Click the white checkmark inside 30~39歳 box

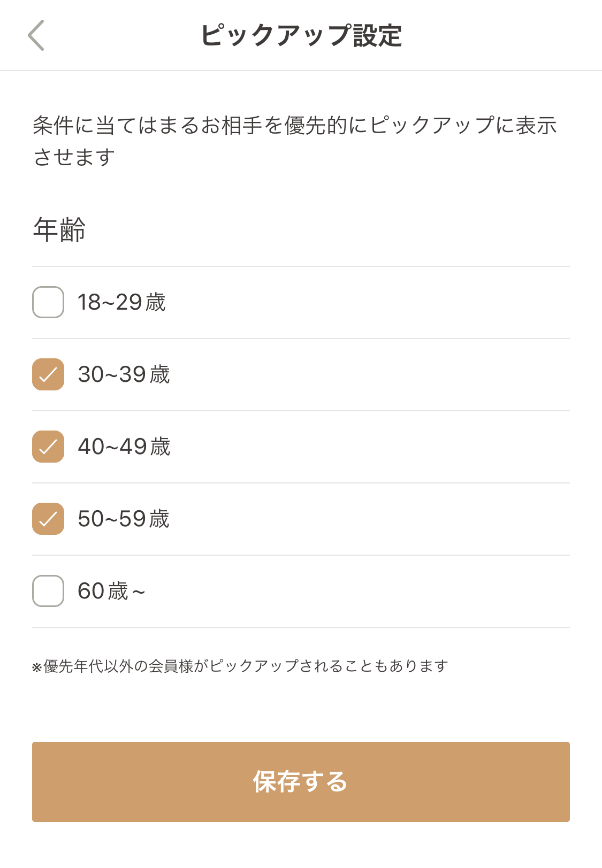point(48,374)
